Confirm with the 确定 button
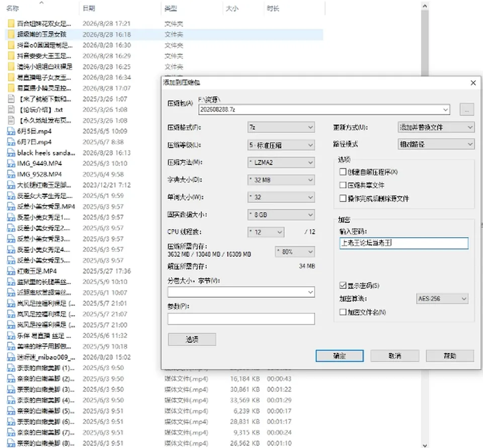This screenshot has height=448, width=483. (x=340, y=356)
